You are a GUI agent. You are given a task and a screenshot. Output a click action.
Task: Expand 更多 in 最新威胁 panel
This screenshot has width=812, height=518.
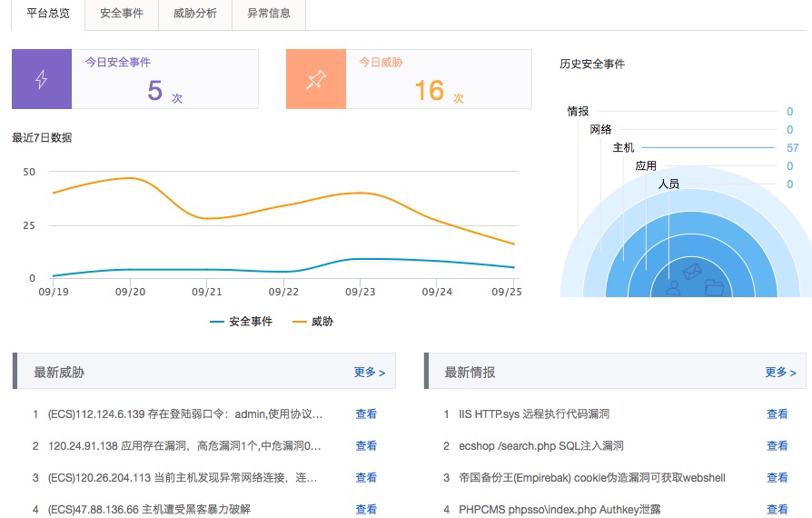pos(370,372)
